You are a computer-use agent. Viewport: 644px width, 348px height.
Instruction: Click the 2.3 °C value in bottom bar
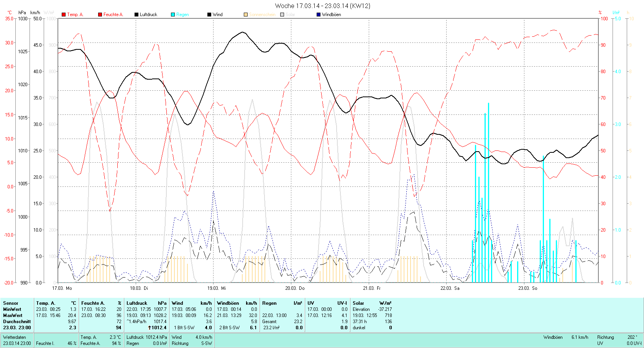(115, 337)
